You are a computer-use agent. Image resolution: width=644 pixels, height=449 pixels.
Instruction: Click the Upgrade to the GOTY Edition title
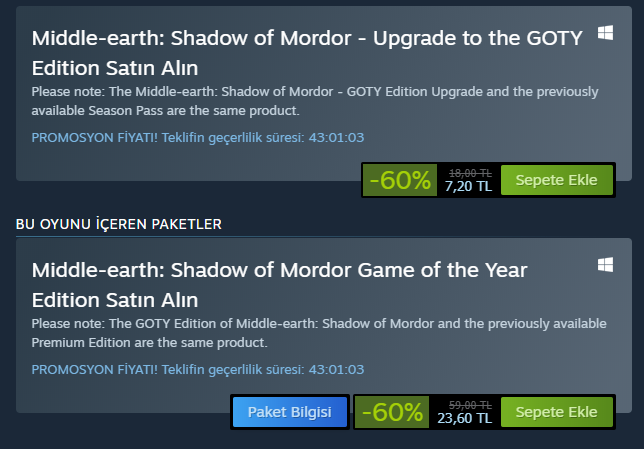click(307, 53)
